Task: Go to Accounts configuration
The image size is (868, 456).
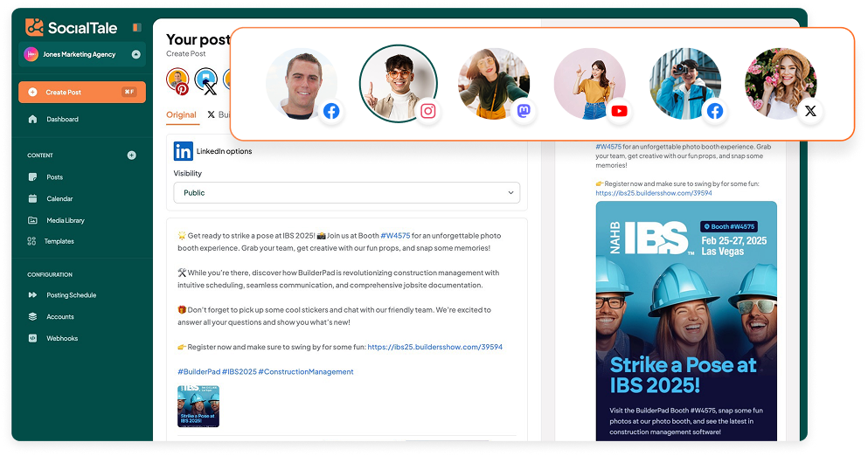Action: (x=60, y=316)
